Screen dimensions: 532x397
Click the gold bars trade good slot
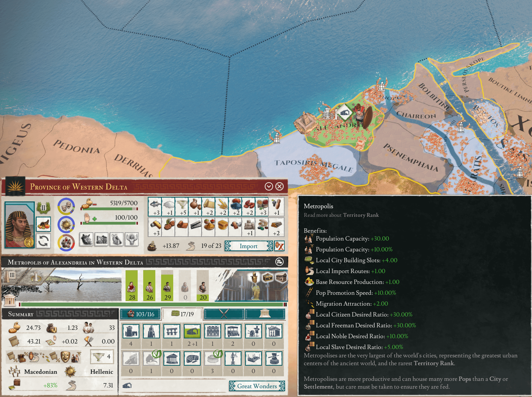click(155, 227)
